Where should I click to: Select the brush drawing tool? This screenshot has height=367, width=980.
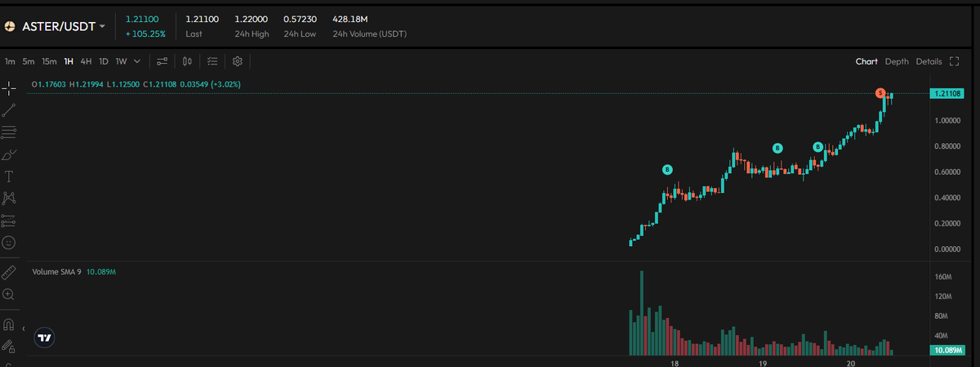pyautogui.click(x=9, y=154)
